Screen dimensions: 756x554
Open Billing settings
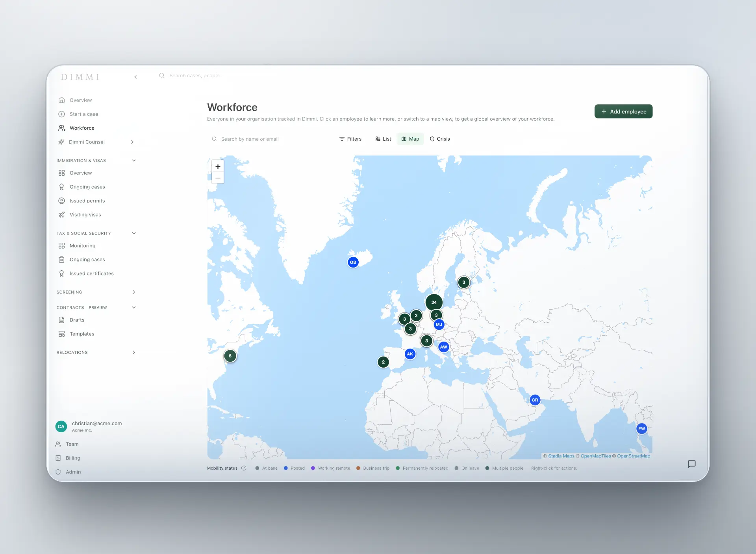click(x=73, y=458)
